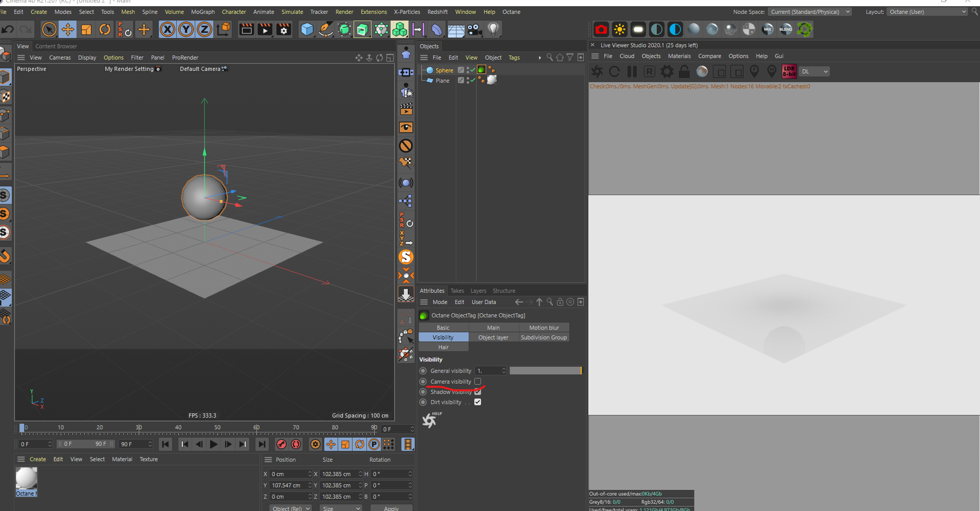Open the Hair tab

pyautogui.click(x=443, y=347)
